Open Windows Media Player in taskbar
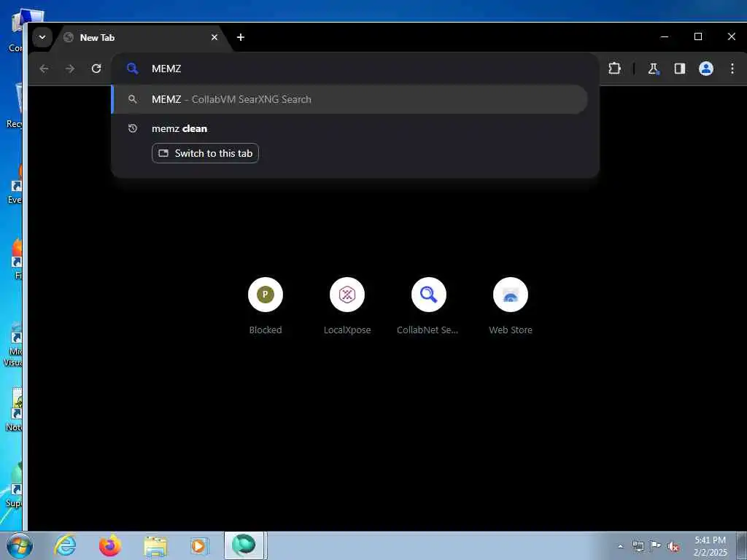747x560 pixels. point(198,545)
